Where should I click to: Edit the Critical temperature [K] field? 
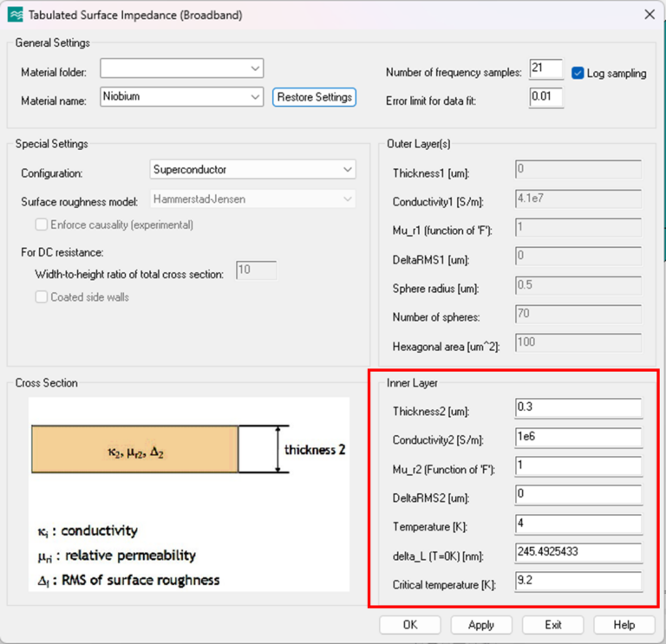pyautogui.click(x=578, y=582)
